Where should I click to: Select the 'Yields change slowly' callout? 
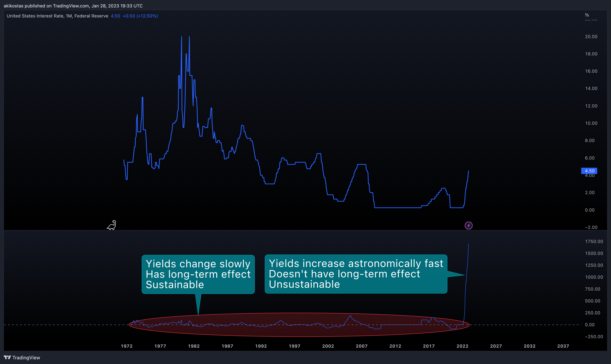[x=198, y=274]
